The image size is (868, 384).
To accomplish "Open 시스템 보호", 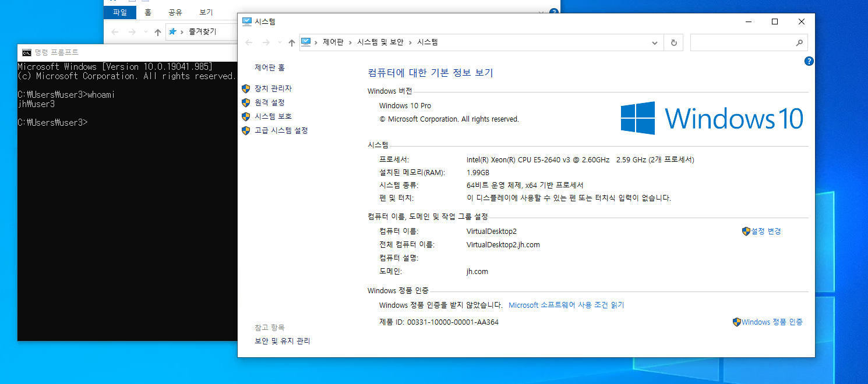I will click(273, 116).
